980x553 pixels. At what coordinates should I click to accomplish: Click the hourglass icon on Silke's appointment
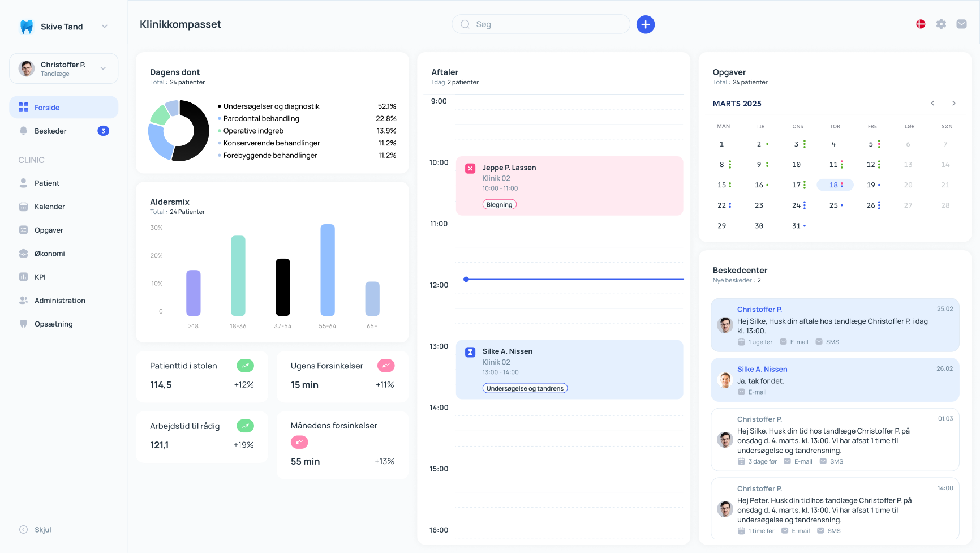click(x=470, y=352)
